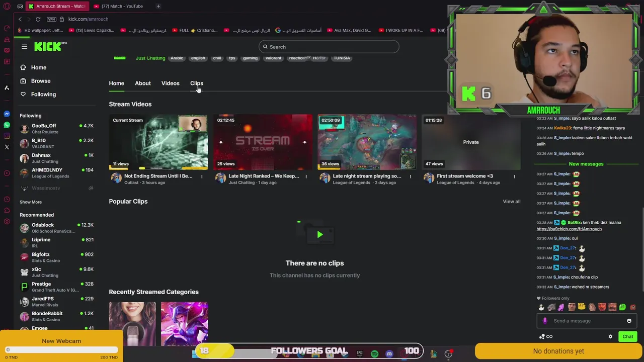Click the play icon in Popular Clips
The width and height of the screenshot is (644, 362).
pyautogui.click(x=319, y=234)
